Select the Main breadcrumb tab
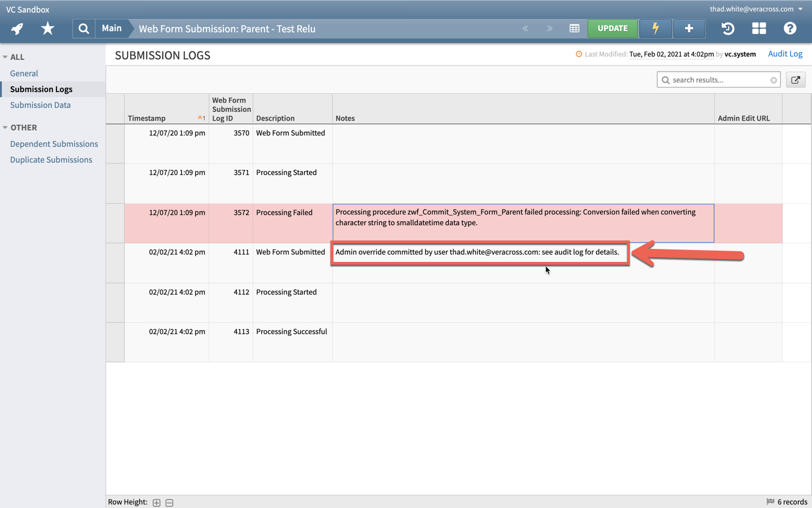This screenshot has height=508, width=812. [112, 28]
